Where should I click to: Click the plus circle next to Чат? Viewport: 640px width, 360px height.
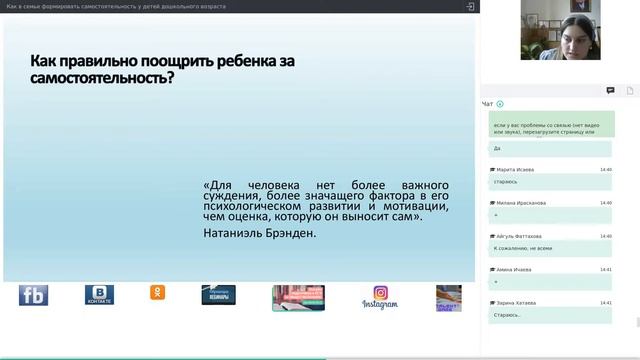pos(500,104)
